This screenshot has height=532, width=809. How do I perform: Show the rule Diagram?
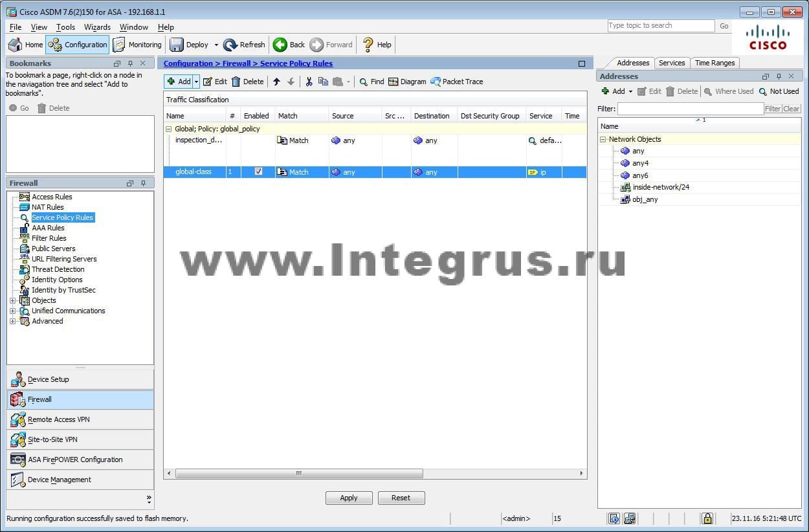pyautogui.click(x=407, y=82)
